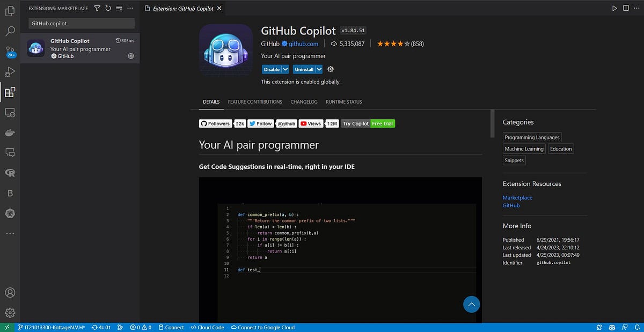This screenshot has height=332, width=644.
Task: Run the play icon in editor title bar
Action: [x=615, y=8]
